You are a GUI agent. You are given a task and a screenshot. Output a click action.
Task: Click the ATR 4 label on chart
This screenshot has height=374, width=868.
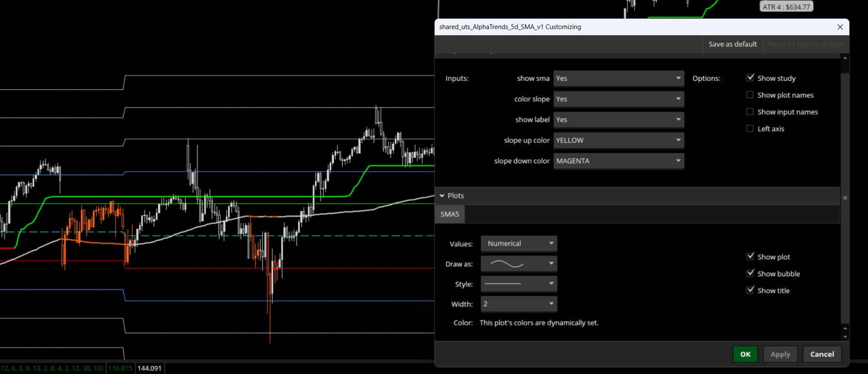(x=786, y=7)
